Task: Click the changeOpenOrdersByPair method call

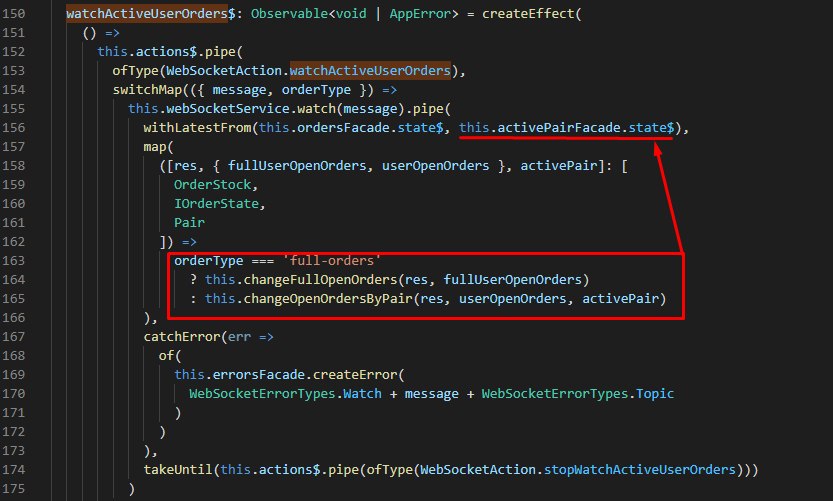Action: click(328, 299)
